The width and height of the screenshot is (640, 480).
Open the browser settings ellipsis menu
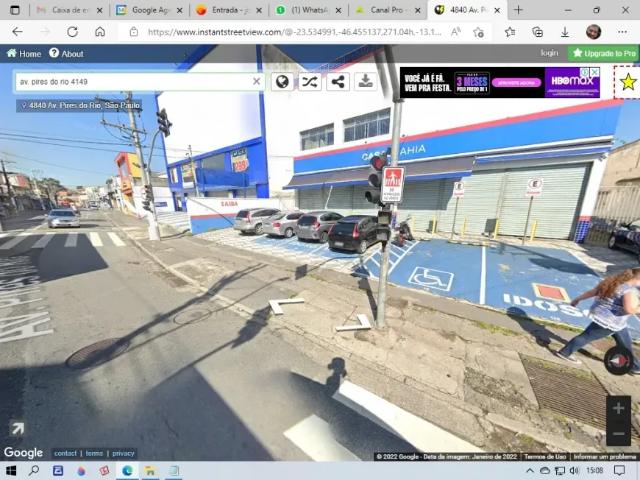(x=622, y=31)
